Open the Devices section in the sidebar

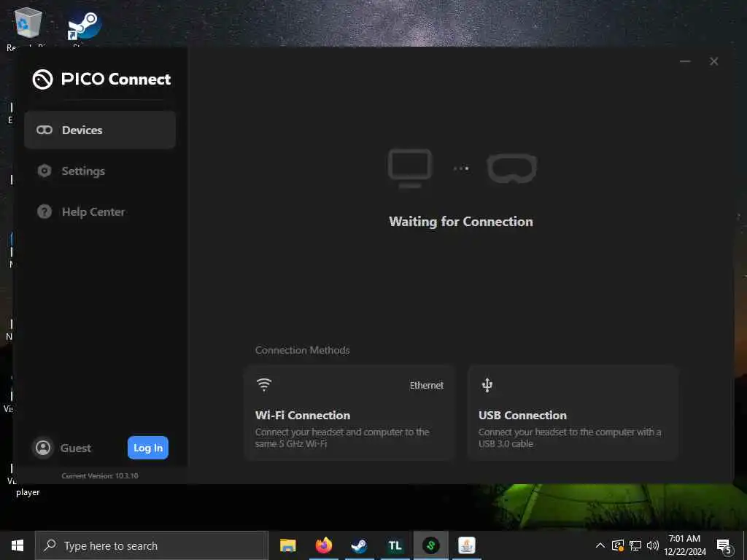(100, 130)
